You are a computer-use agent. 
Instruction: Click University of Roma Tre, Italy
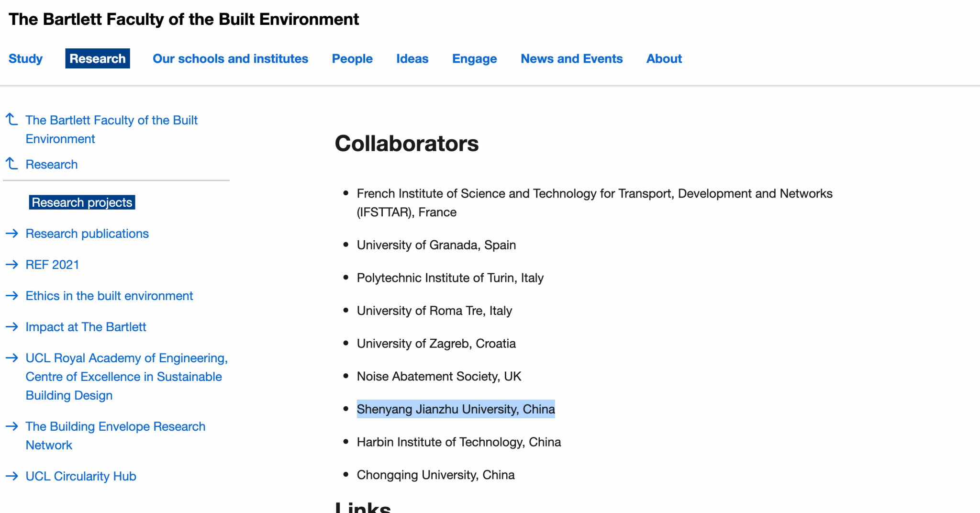pyautogui.click(x=434, y=311)
